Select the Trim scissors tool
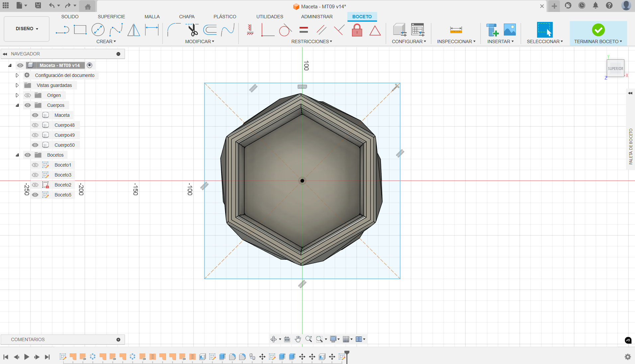The width and height of the screenshot is (635, 364). click(x=192, y=30)
